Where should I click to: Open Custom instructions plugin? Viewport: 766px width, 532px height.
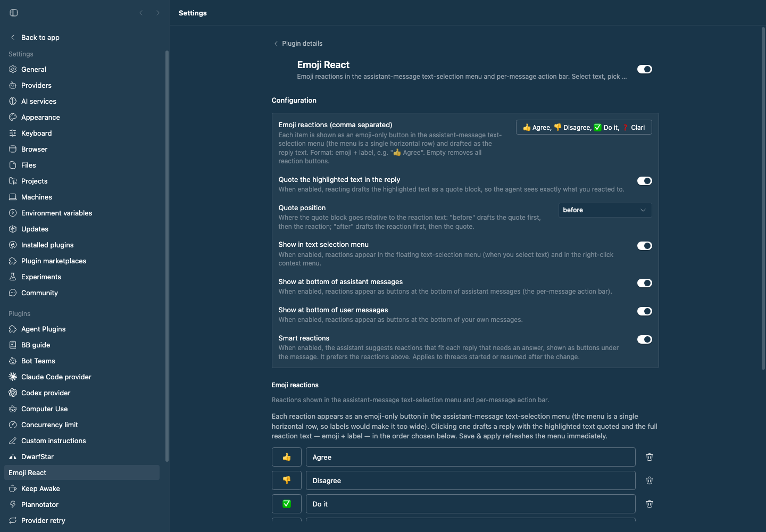[x=82, y=440]
